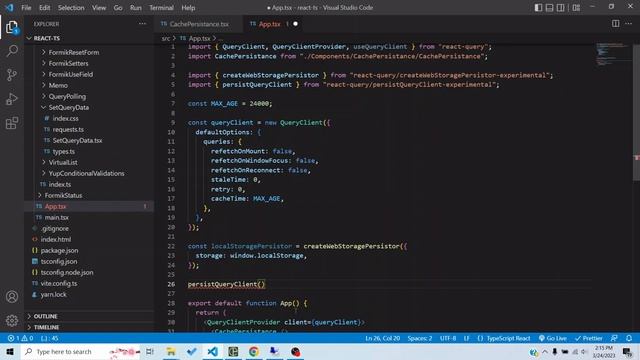Open the Go menu
The image size is (640, 360).
click(x=118, y=7)
